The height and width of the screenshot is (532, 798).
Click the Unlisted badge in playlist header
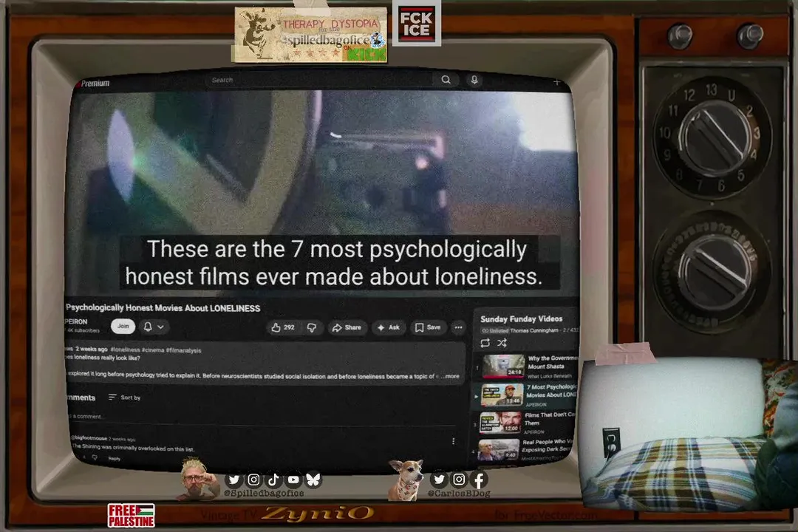click(495, 330)
